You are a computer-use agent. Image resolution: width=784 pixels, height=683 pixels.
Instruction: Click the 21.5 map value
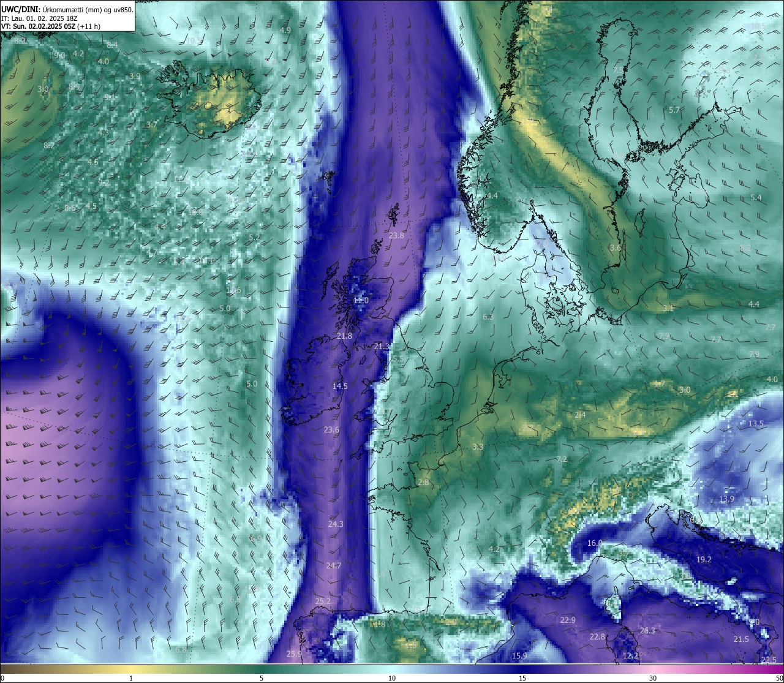[x=741, y=640]
